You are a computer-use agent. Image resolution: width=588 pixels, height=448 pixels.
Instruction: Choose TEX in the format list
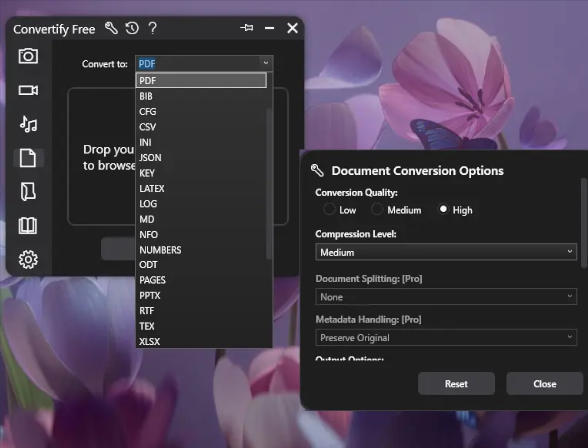(201, 327)
